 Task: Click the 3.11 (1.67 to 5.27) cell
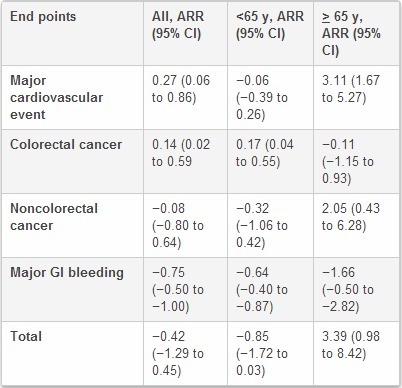pyautogui.click(x=356, y=97)
